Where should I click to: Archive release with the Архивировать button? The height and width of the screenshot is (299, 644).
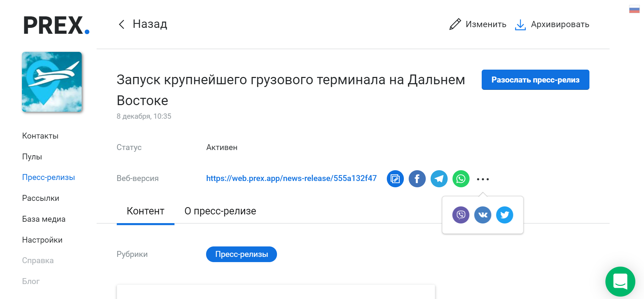coord(552,24)
